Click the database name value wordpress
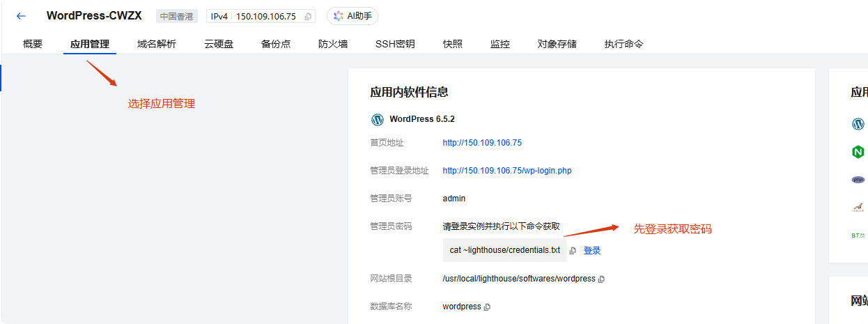 click(462, 307)
